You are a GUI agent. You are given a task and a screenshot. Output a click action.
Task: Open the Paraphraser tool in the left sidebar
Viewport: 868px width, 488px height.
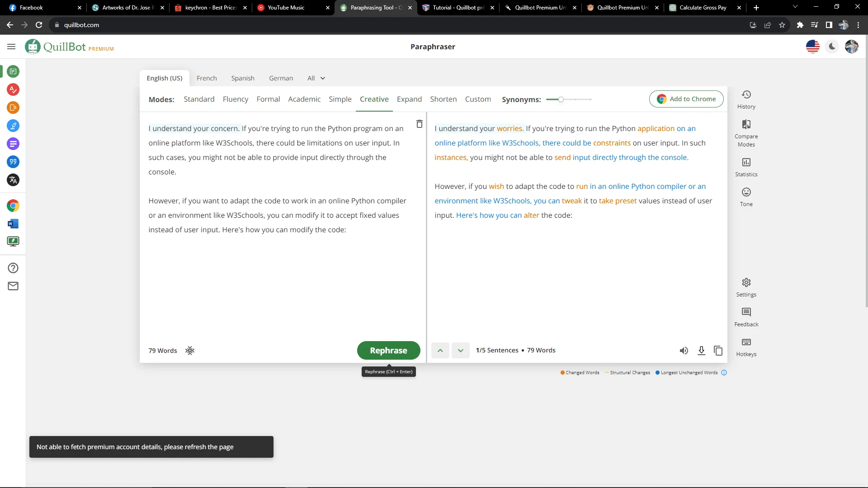point(13,71)
